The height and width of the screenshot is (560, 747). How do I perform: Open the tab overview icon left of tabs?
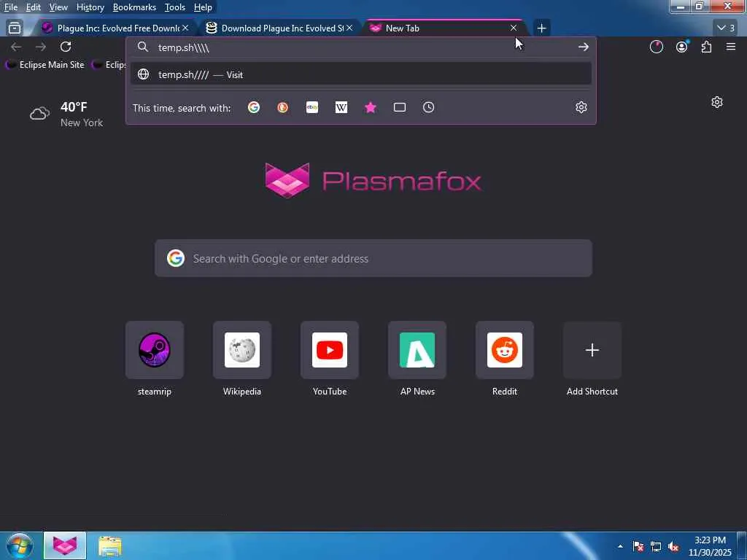(15, 28)
